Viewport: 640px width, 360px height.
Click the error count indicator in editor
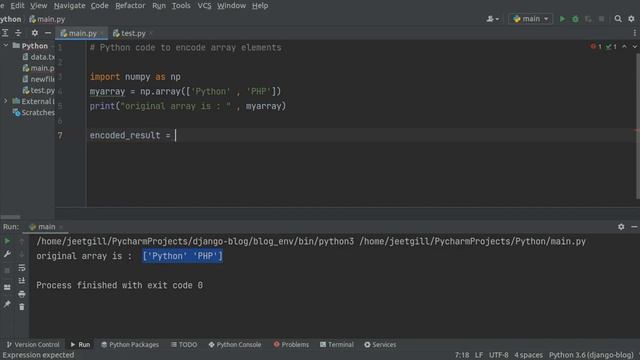click(x=596, y=47)
